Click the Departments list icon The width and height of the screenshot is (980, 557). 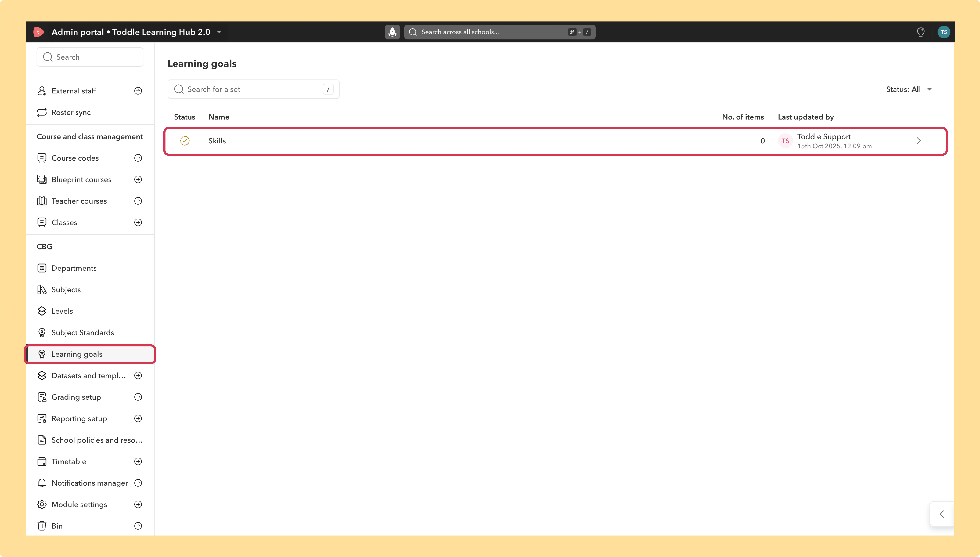click(42, 268)
